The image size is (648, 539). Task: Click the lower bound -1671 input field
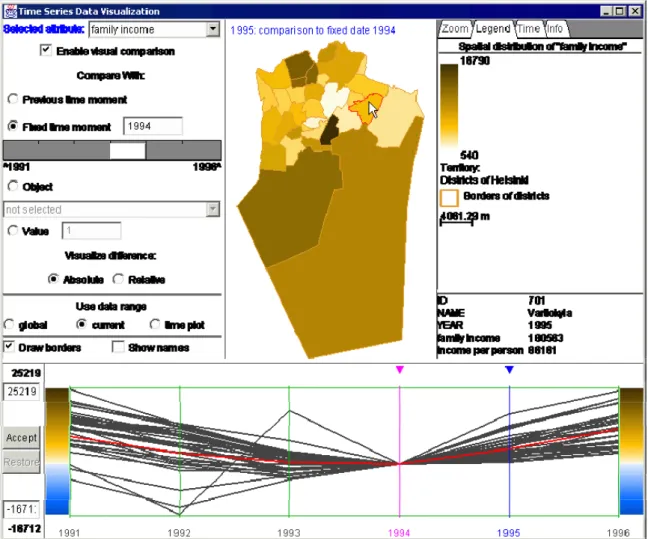(x=21, y=509)
